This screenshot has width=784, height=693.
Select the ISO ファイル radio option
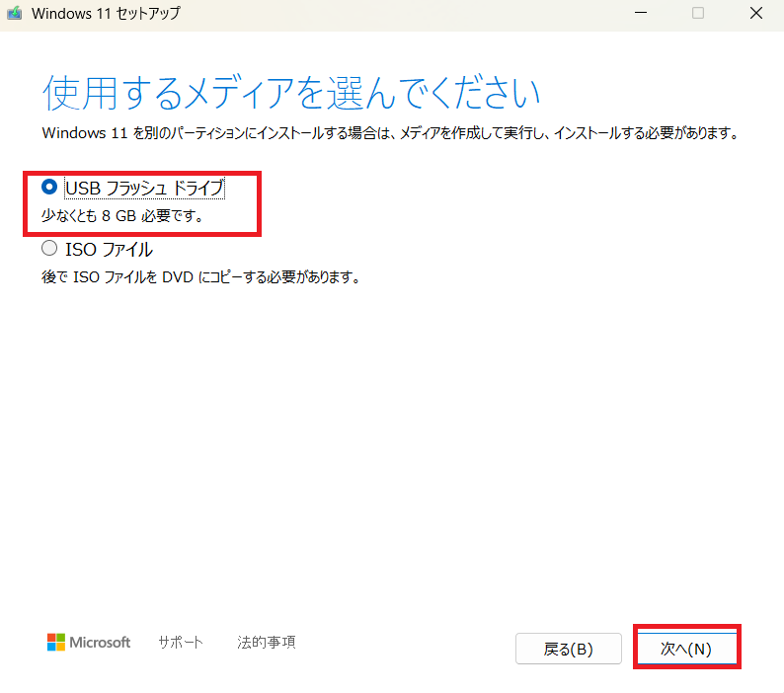click(49, 248)
